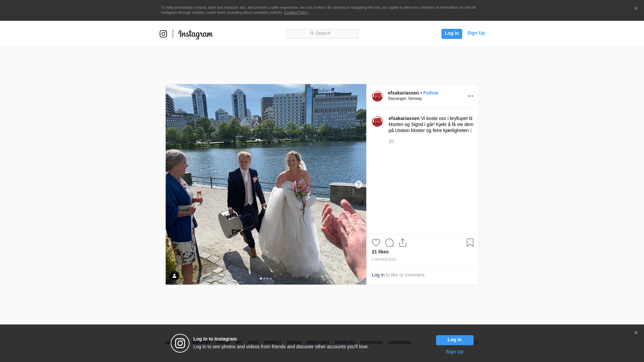
Task: Open the DIRECTORY footer link
Action: tap(318, 343)
